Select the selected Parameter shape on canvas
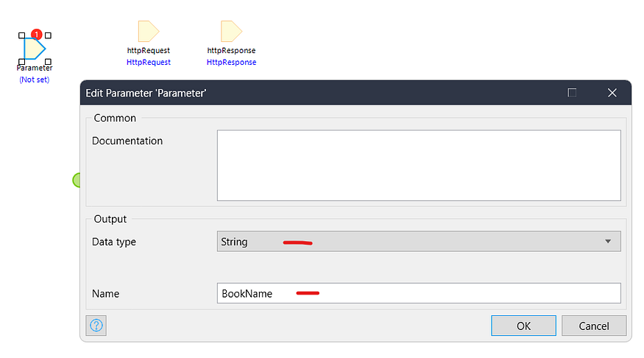Image resolution: width=644 pixels, height=358 pixels. (x=34, y=49)
